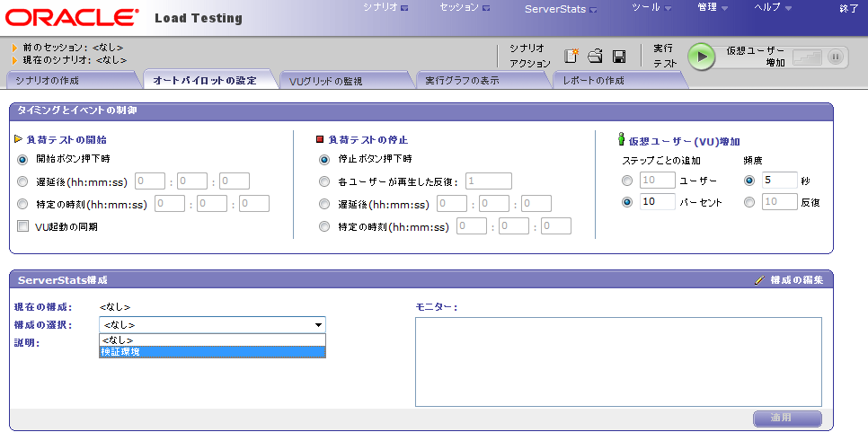Click the 反復 frequency value field
Screen dimensions: 868x441
point(780,201)
